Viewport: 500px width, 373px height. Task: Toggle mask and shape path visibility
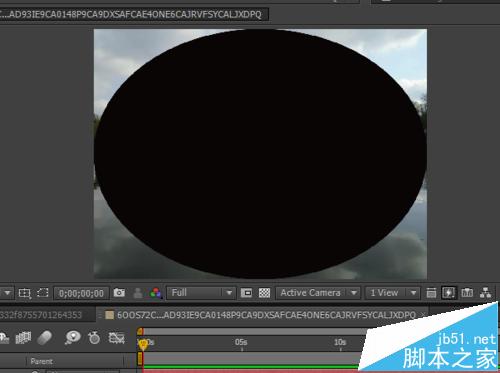click(43, 293)
